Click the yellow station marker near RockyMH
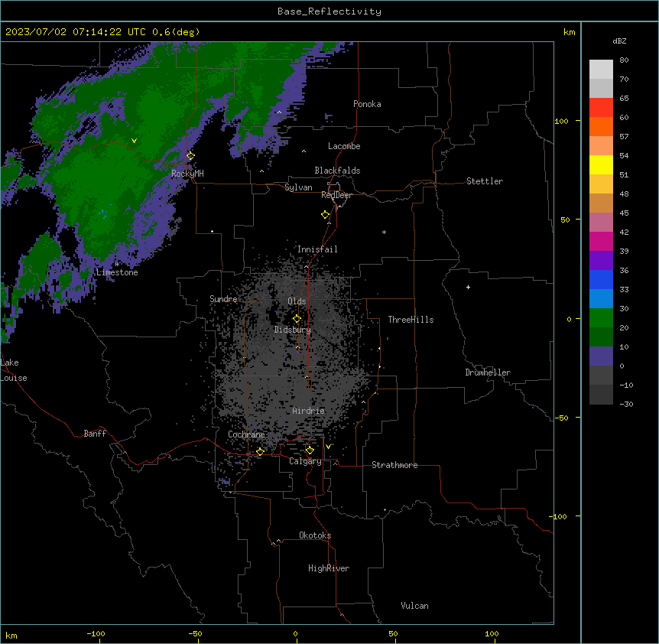 pos(191,156)
